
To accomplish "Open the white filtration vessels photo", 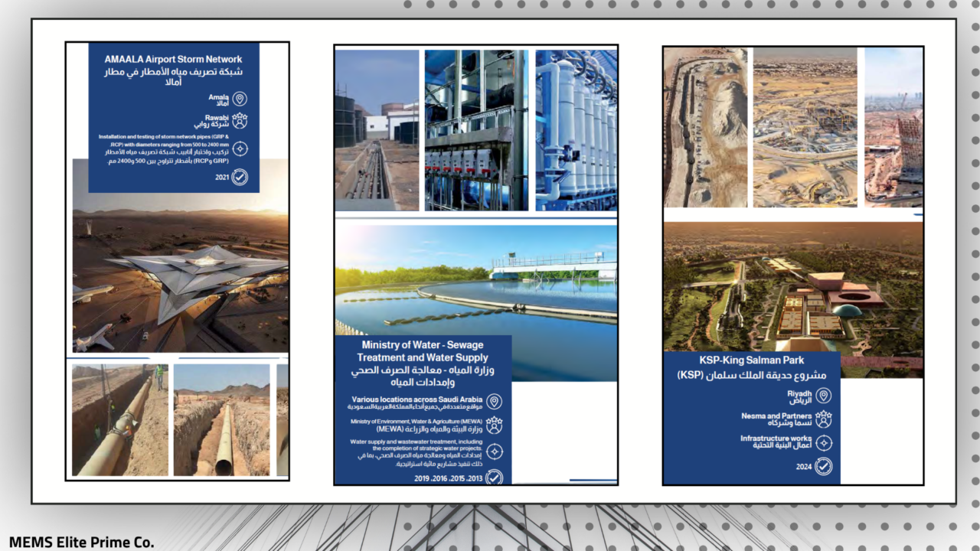I will pos(577,130).
